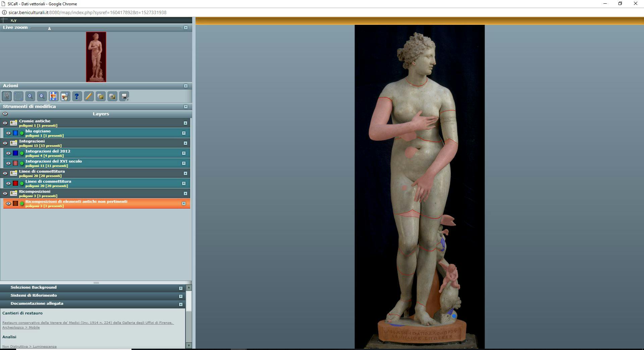Collapse the Azioni panel
This screenshot has height=350, width=644.
coord(186,86)
